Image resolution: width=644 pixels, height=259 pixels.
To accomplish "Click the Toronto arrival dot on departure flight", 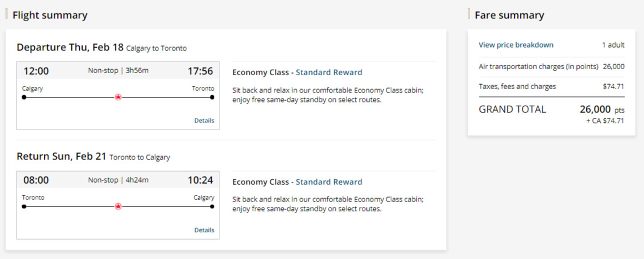I will coord(212,97).
